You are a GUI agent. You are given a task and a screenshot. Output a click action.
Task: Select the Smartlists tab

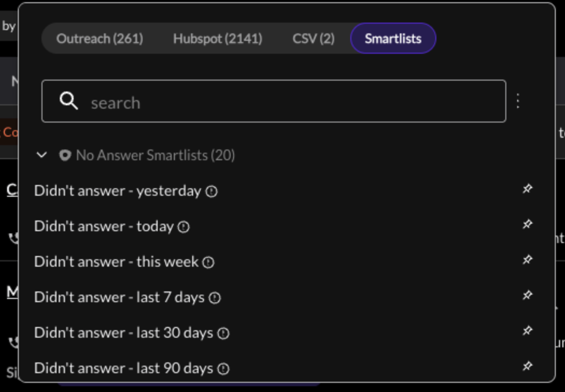click(393, 39)
